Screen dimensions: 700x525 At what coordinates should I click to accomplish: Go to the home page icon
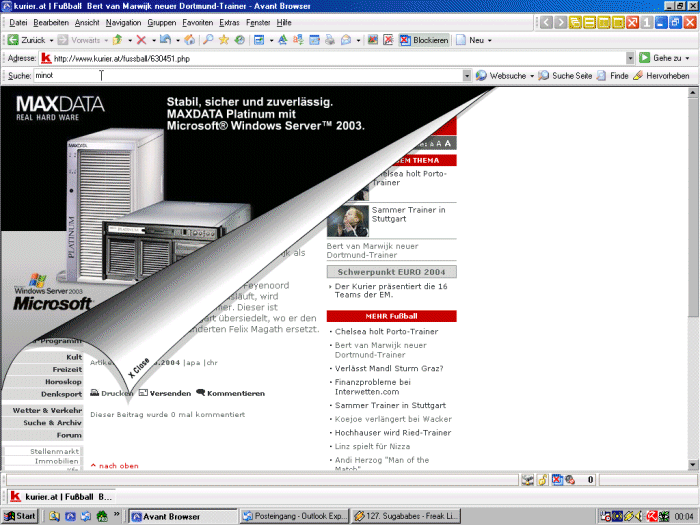(190, 40)
